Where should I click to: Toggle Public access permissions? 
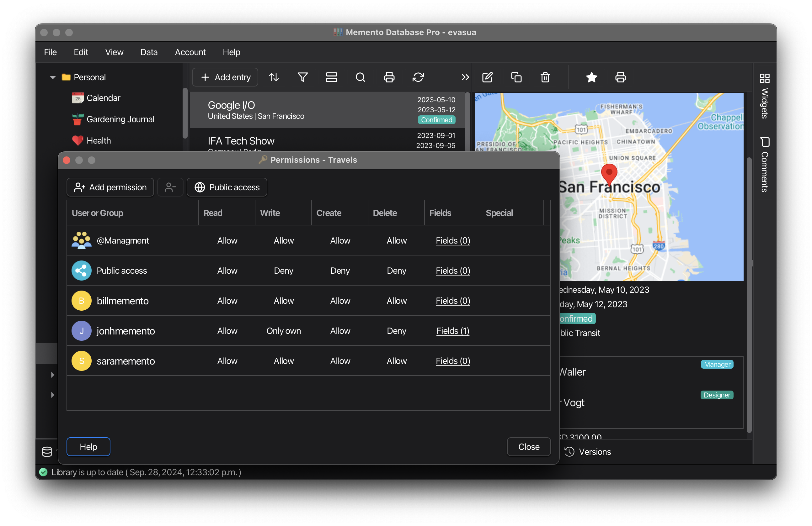(x=227, y=187)
